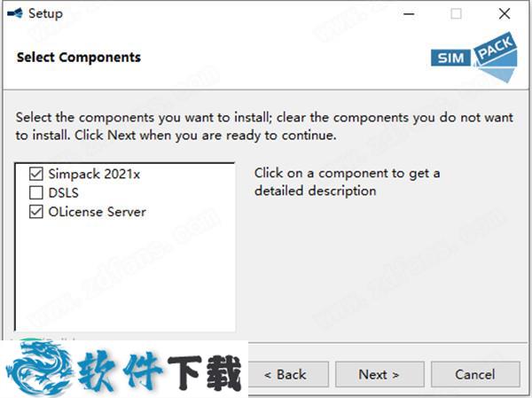This screenshot has height=398, width=532.
Task: Click the Select Components heading
Action: click(x=79, y=58)
